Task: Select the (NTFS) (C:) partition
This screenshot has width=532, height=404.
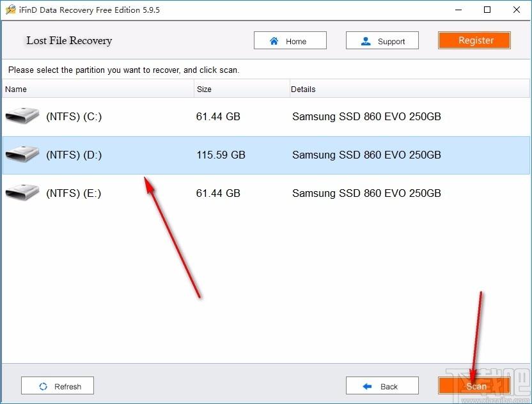Action: (266, 116)
